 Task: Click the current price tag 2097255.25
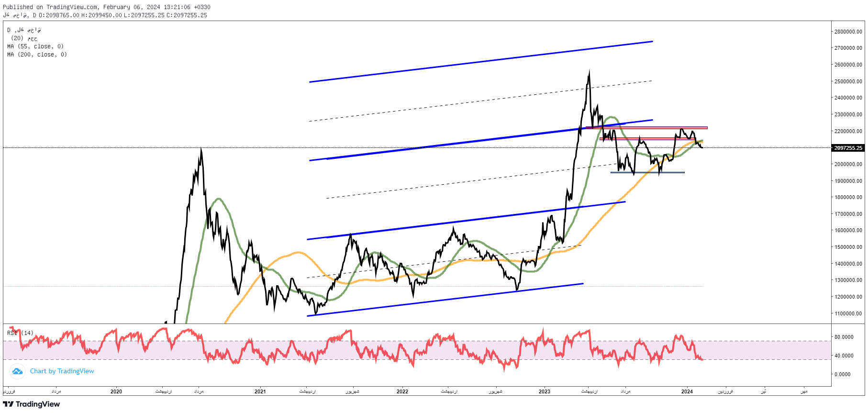[848, 148]
